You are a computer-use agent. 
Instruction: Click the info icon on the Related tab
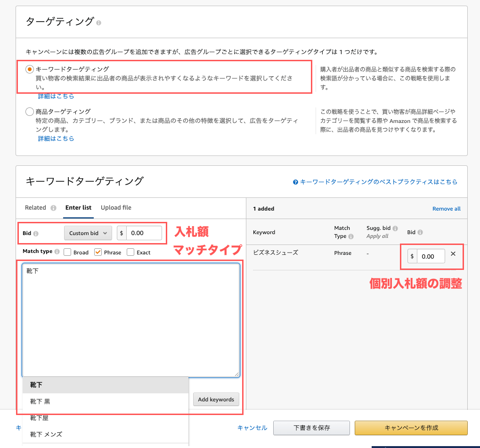click(53, 207)
